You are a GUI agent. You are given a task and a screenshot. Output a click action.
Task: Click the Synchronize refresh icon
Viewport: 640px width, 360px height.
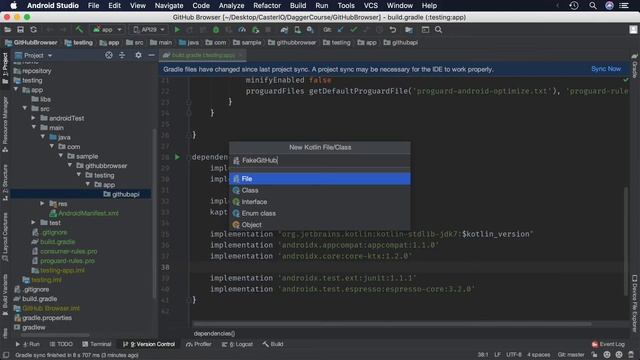pos(33,30)
